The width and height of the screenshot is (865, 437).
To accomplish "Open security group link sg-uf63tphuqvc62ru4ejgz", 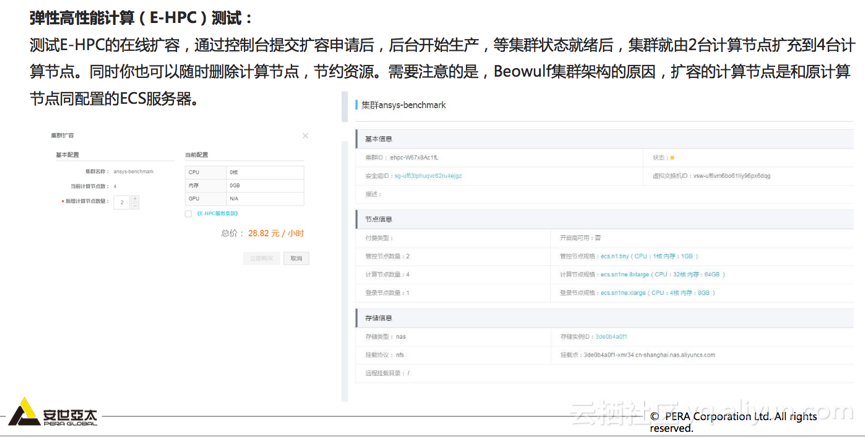I will click(x=428, y=175).
